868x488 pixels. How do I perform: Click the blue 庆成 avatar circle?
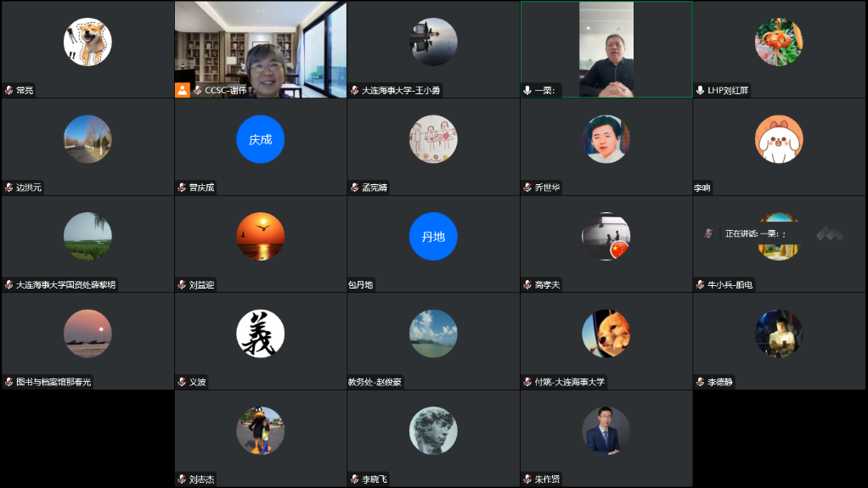pos(260,139)
